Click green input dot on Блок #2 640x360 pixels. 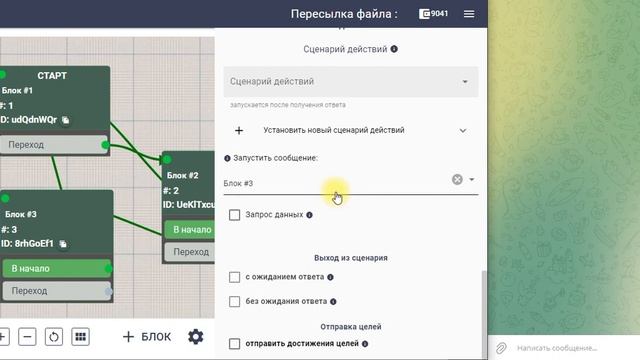click(167, 160)
